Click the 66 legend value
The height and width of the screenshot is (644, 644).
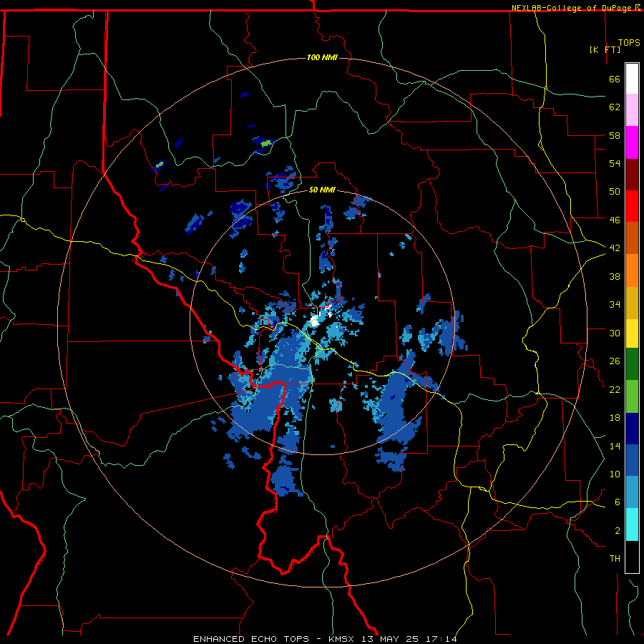[615, 79]
